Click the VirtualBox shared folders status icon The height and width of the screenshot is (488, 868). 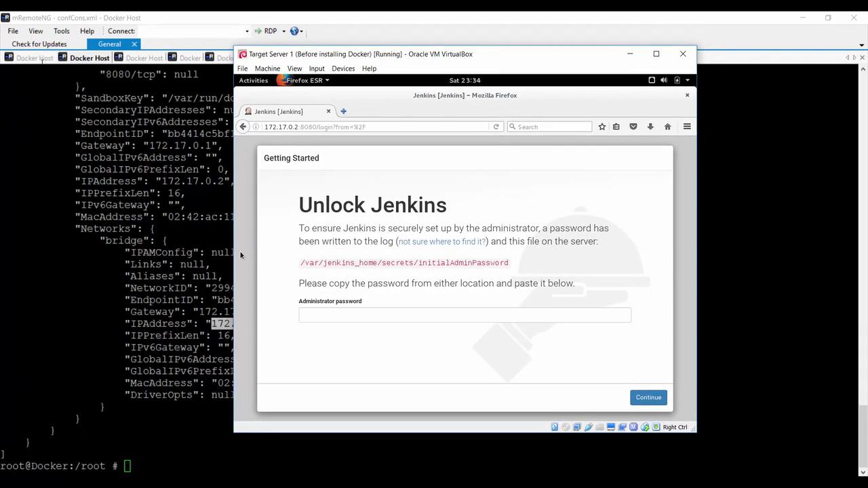click(600, 427)
